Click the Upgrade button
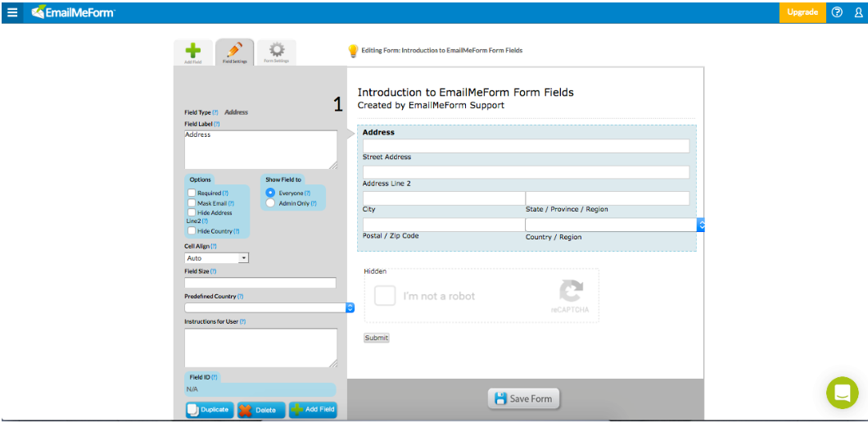 (802, 12)
